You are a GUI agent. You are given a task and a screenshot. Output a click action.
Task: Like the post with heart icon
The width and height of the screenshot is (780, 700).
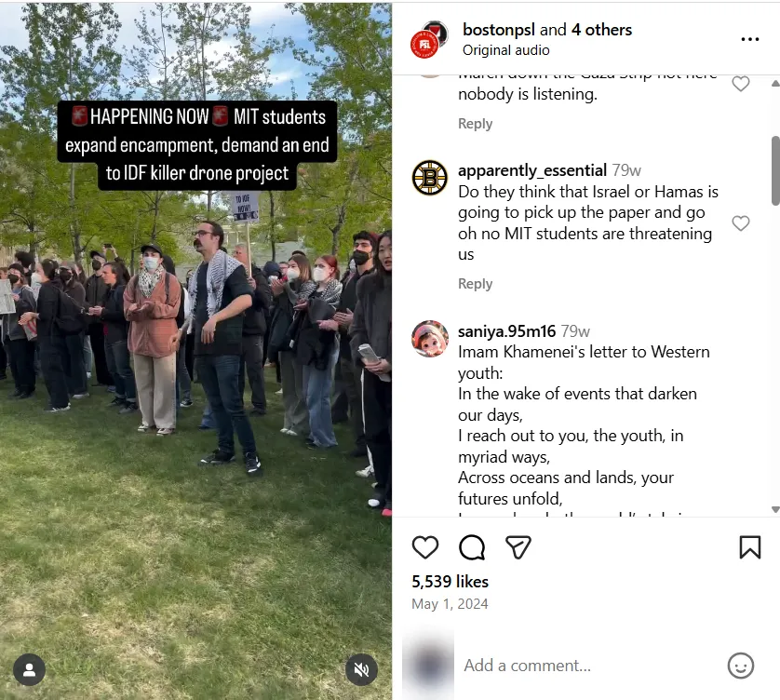(425, 547)
